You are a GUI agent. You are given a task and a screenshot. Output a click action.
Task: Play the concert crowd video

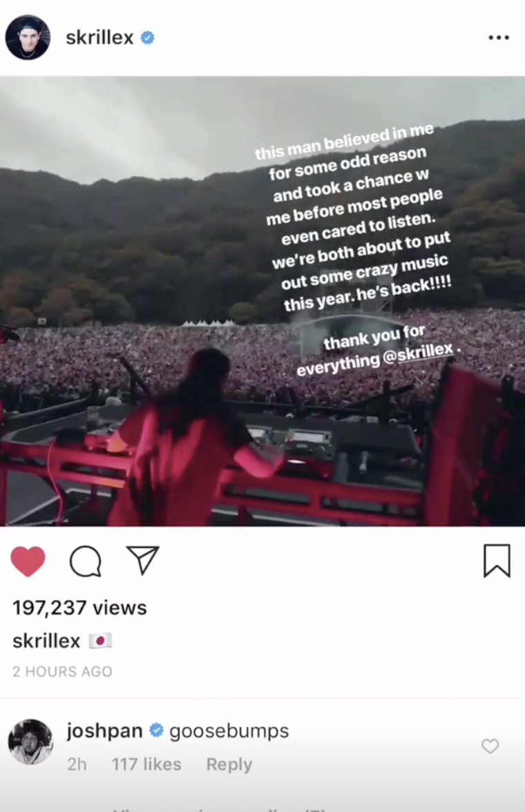262,301
